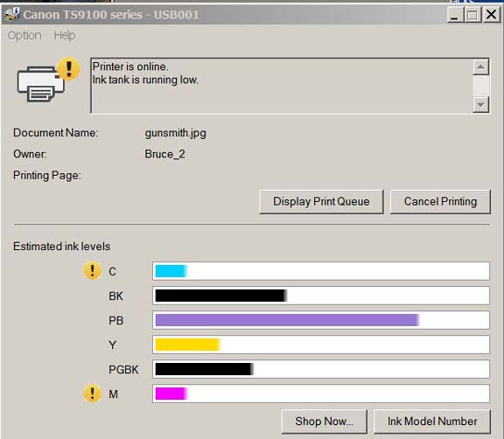Viewport: 504px width, 439px height.
Task: Click the document name gunsmith.jpg
Action: (x=176, y=133)
